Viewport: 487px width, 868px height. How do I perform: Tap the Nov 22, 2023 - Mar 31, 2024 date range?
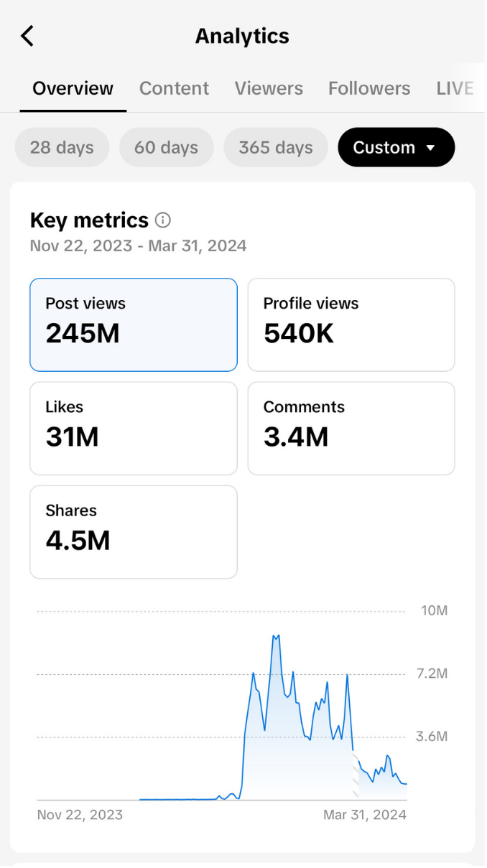(138, 246)
